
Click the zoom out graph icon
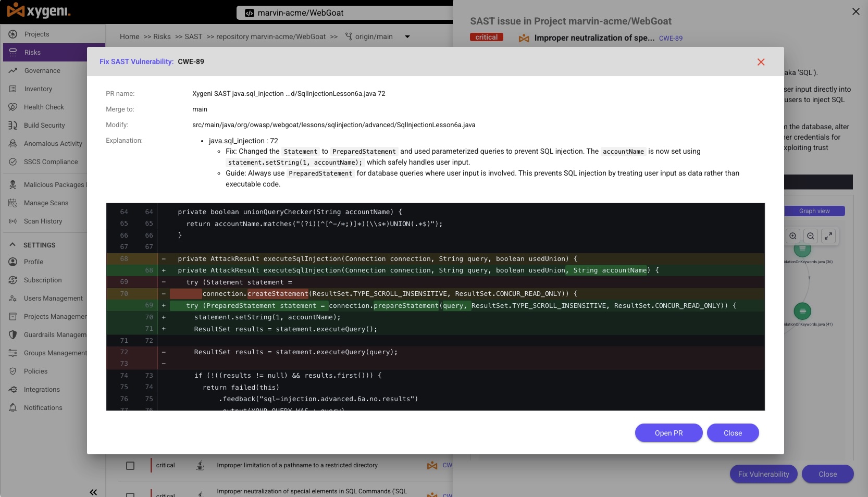pyautogui.click(x=811, y=236)
